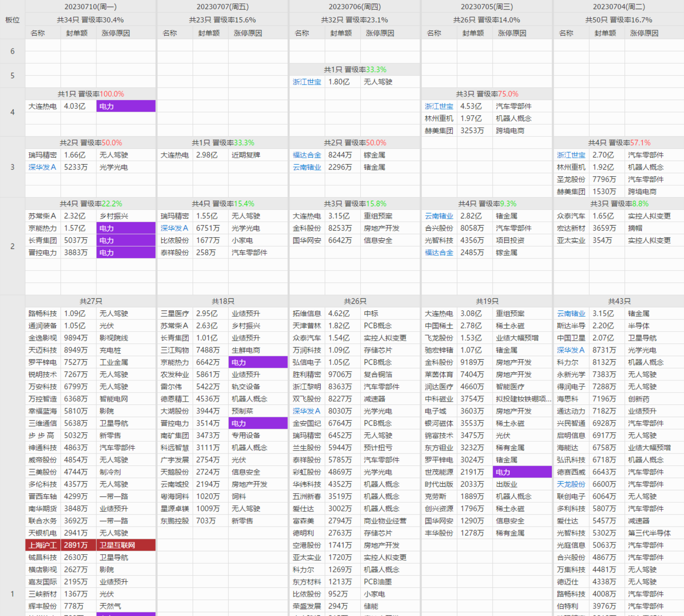The image size is (684, 616).
Task: Select the 20230710(周一) date header
Action: [x=90, y=6]
